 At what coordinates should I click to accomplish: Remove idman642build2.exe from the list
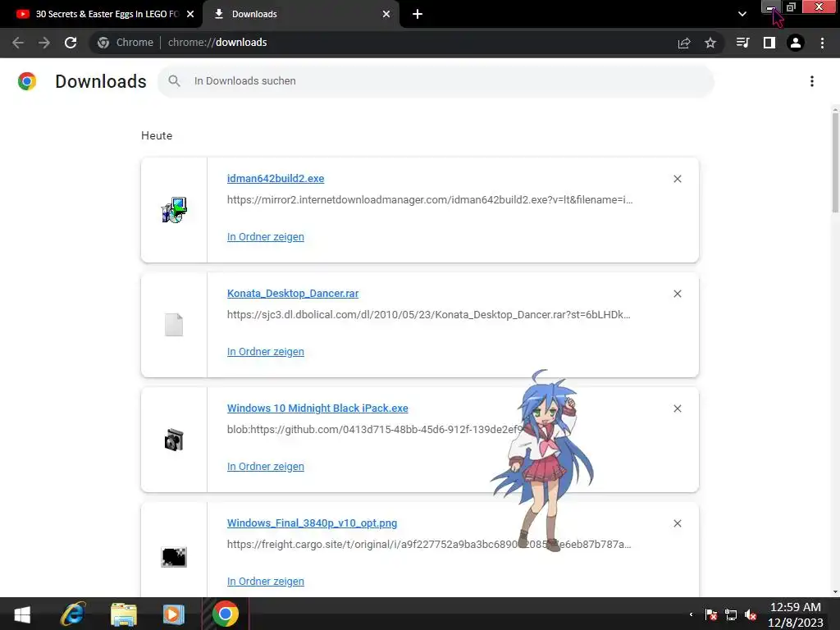coord(677,179)
